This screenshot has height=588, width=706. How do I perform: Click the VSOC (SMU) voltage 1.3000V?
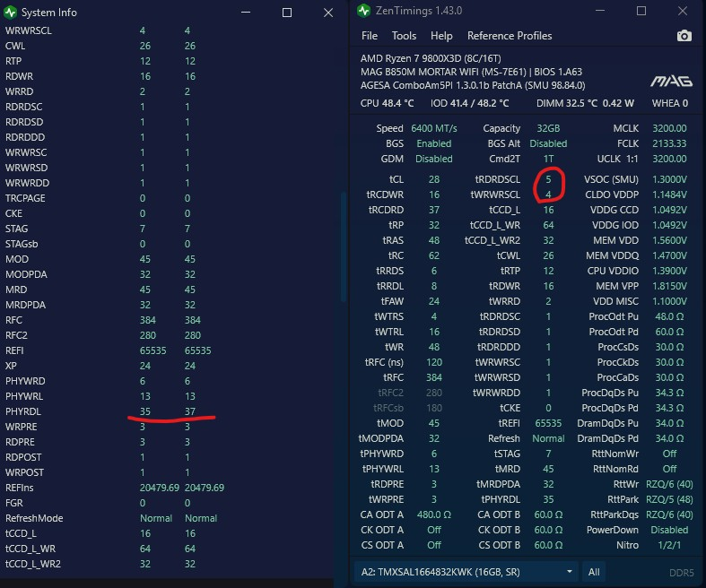point(669,179)
